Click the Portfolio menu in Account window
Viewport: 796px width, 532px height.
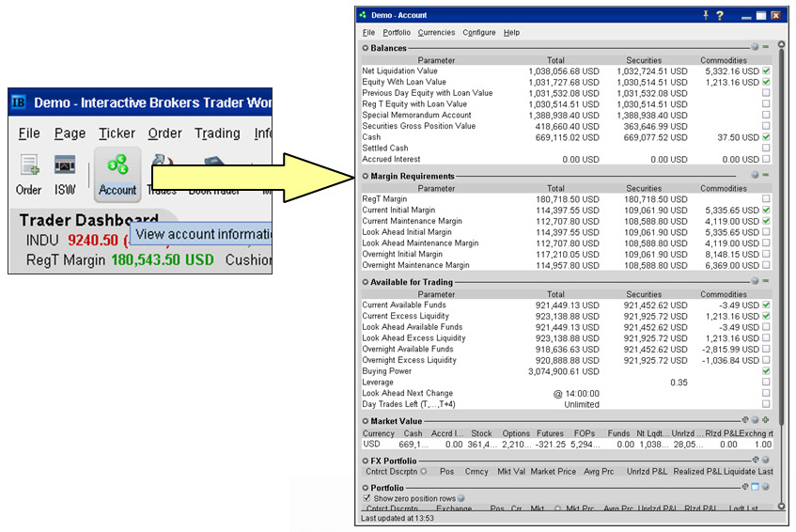pos(397,32)
